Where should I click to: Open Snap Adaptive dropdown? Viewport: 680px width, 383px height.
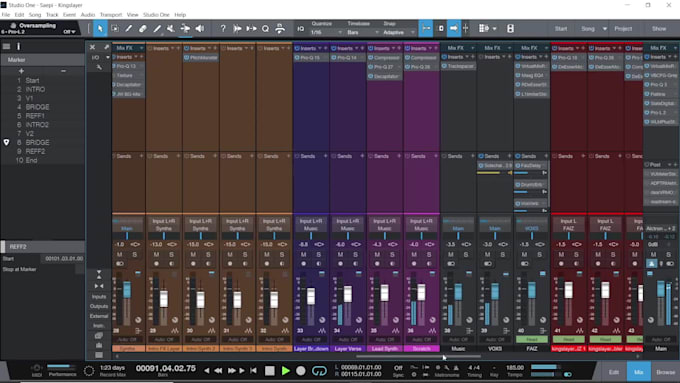(x=399, y=33)
